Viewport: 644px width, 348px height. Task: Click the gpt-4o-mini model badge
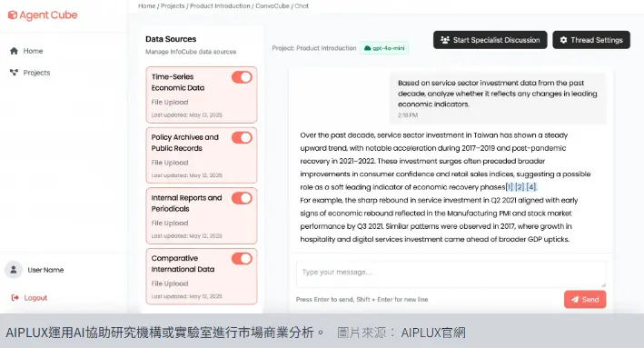pos(384,48)
